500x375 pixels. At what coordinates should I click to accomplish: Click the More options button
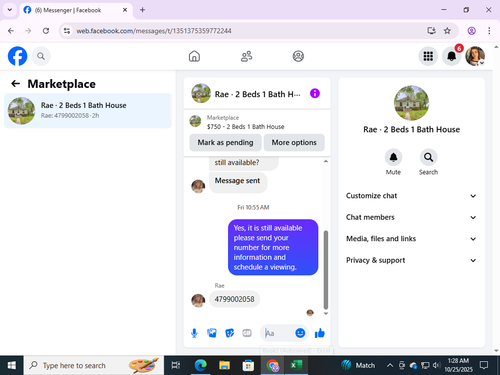(294, 142)
